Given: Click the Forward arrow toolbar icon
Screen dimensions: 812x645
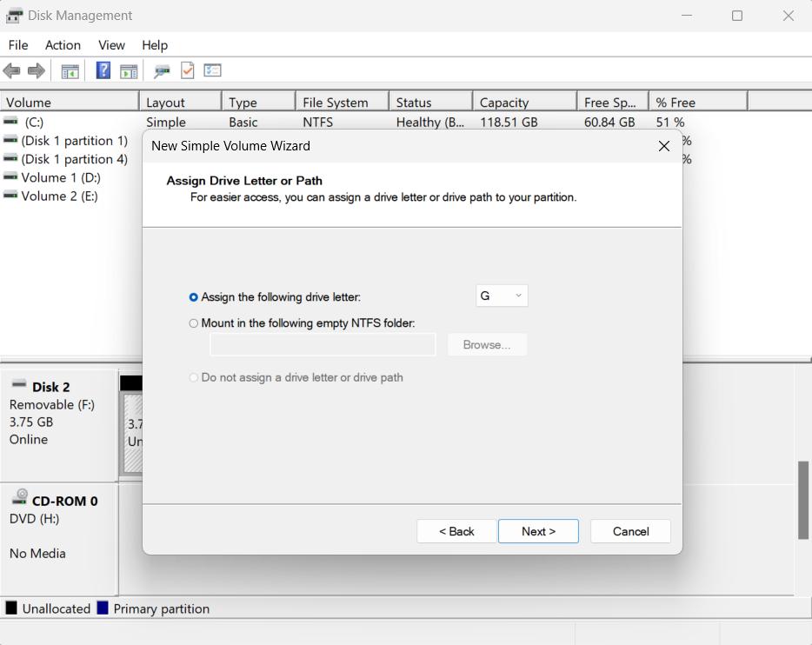Looking at the screenshot, I should pos(36,71).
